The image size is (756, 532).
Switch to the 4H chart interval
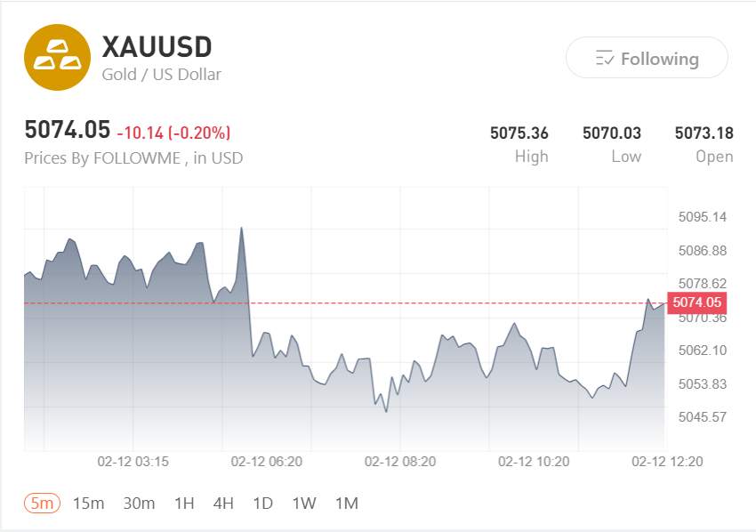pyautogui.click(x=222, y=503)
